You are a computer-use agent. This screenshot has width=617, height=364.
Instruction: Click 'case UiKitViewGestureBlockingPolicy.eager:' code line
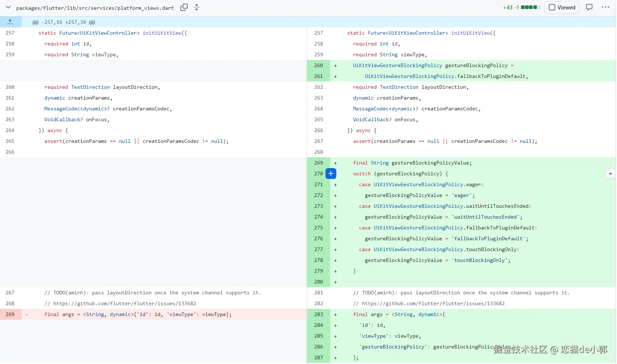pos(421,184)
